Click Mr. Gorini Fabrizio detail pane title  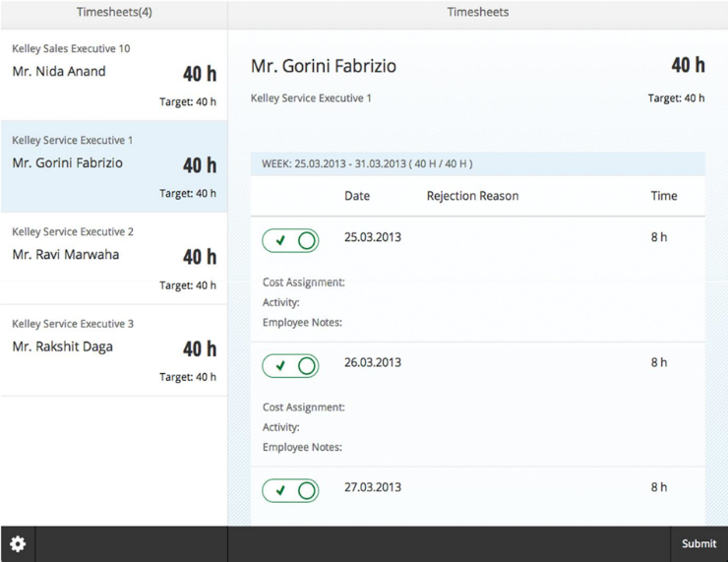[324, 66]
